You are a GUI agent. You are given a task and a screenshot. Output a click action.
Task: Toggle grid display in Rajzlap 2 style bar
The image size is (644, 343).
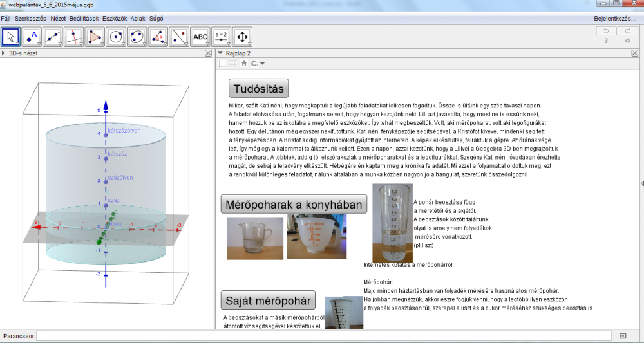coord(232,64)
